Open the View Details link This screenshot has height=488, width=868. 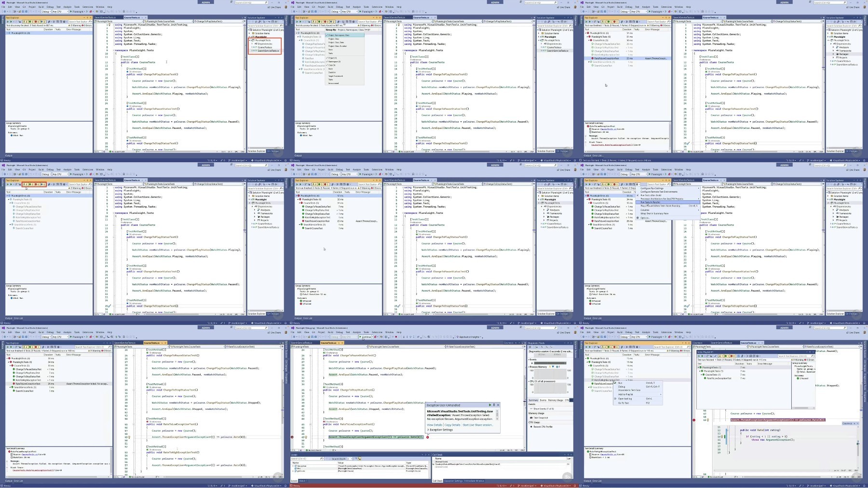[x=434, y=425]
